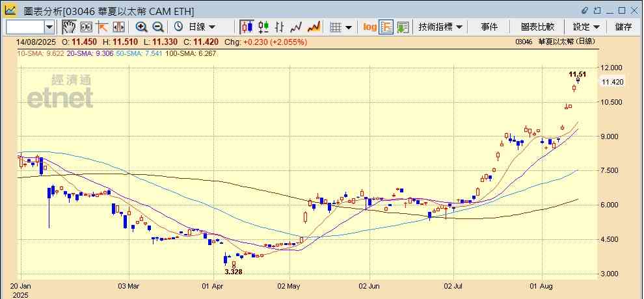This screenshot has width=644, height=299.
Task: Select the hand pan tool
Action: [69, 27]
